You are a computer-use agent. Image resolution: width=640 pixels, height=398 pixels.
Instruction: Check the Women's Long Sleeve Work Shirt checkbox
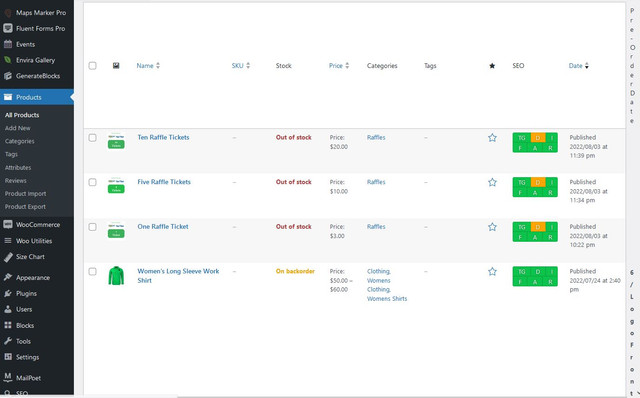tap(93, 271)
